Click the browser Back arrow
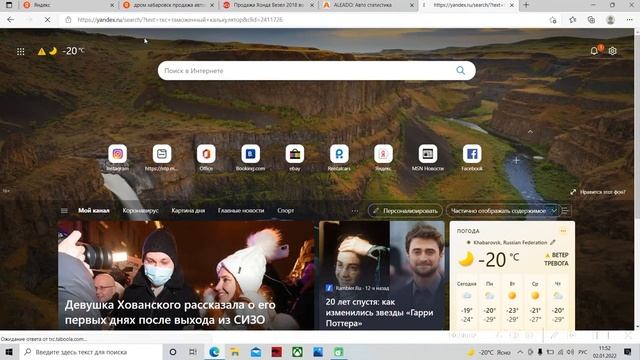 [x=11, y=20]
